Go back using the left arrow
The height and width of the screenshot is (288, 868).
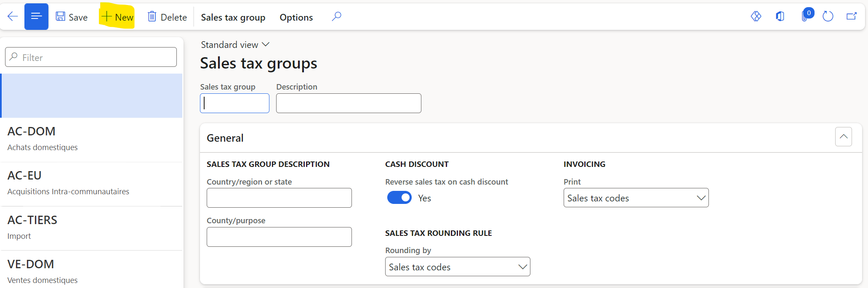pos(13,17)
